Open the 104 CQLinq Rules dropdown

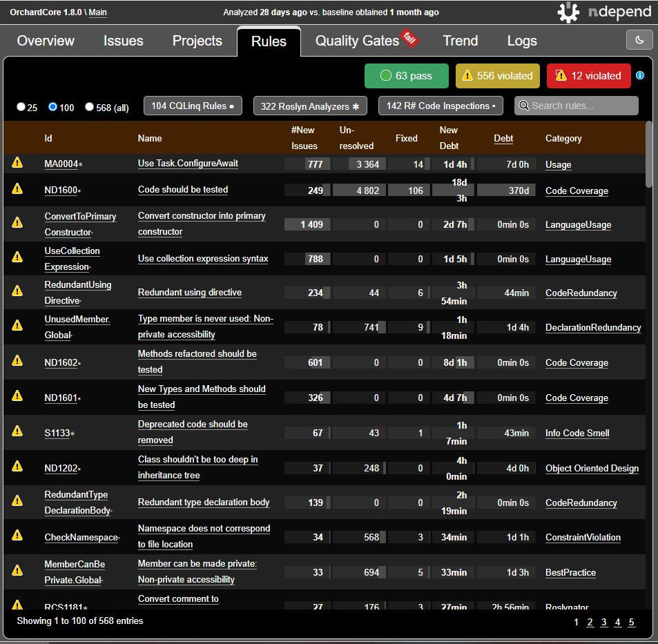pyautogui.click(x=193, y=106)
